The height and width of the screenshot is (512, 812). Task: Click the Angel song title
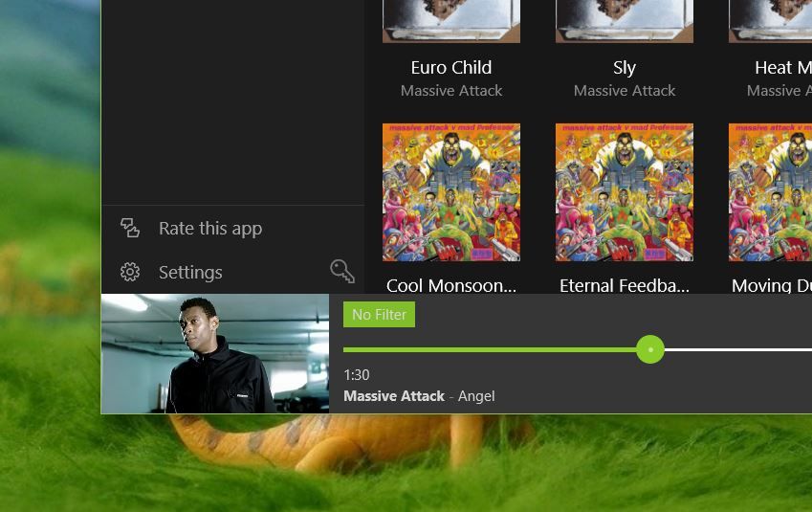[x=476, y=396]
